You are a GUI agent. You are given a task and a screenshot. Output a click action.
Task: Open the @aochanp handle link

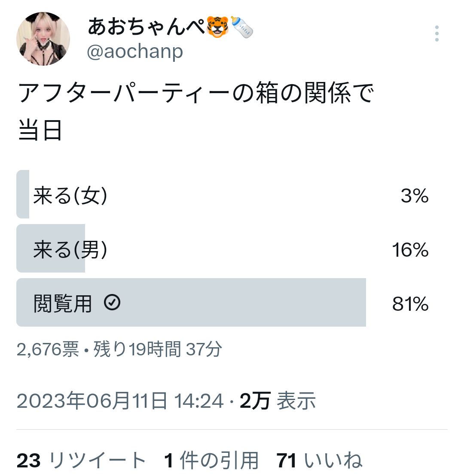click(x=135, y=52)
